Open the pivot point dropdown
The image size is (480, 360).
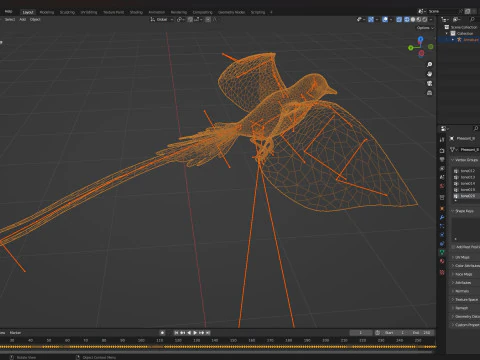pyautogui.click(x=180, y=20)
